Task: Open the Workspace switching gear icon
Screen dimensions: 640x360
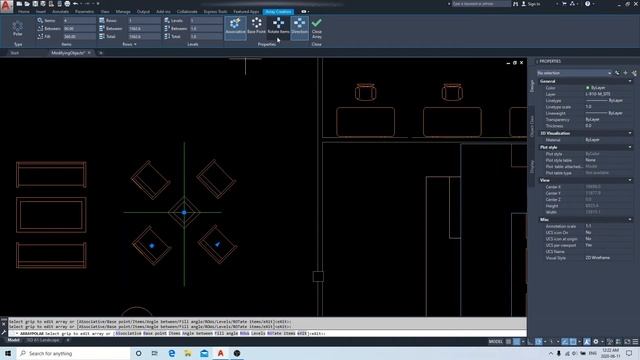Action: (x=596, y=342)
